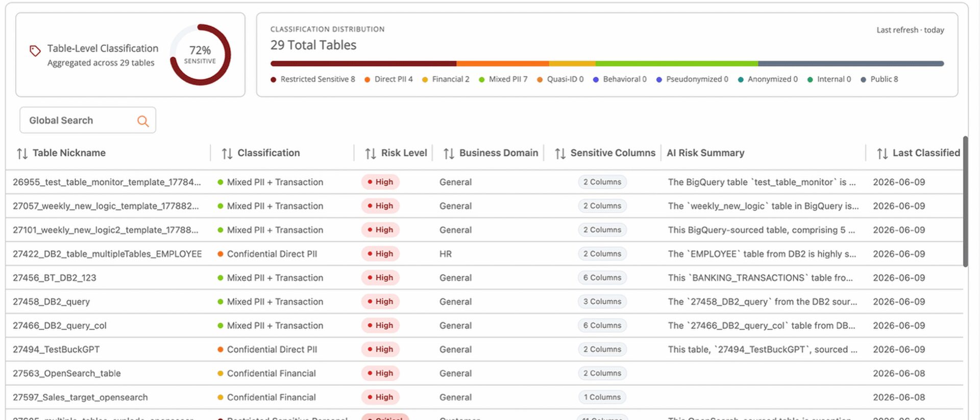Image resolution: width=980 pixels, height=420 pixels.
Task: Sort by Sensitive Columns arrows icon
Action: pyautogui.click(x=560, y=154)
